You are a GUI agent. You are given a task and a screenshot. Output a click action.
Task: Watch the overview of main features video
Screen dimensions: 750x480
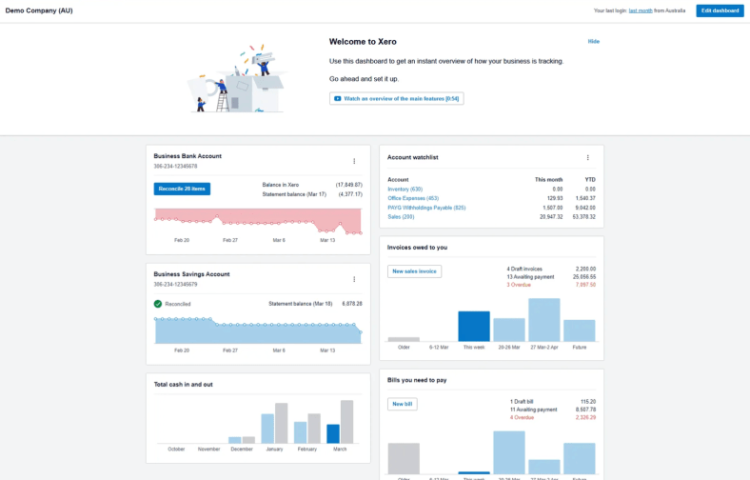pos(397,99)
